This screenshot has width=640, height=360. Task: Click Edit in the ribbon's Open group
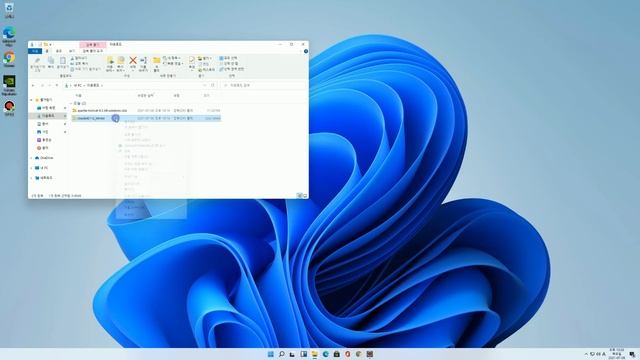tap(204, 64)
